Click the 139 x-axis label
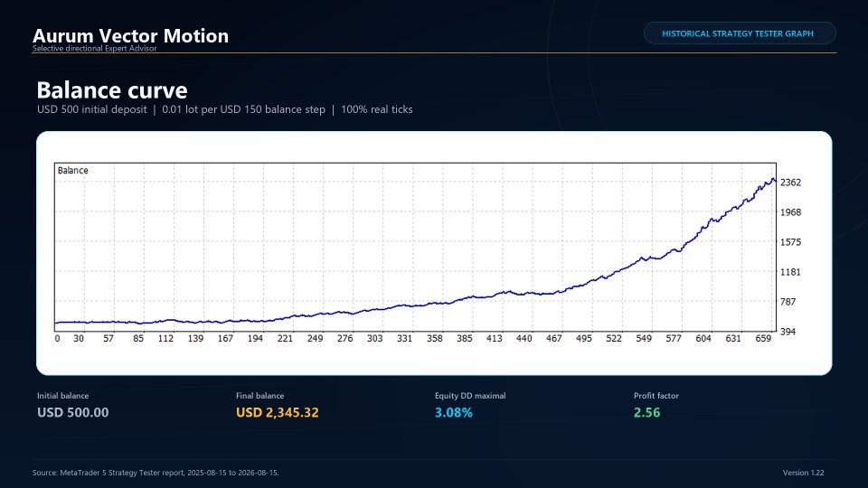Viewport: 868px width, 488px height. point(195,339)
